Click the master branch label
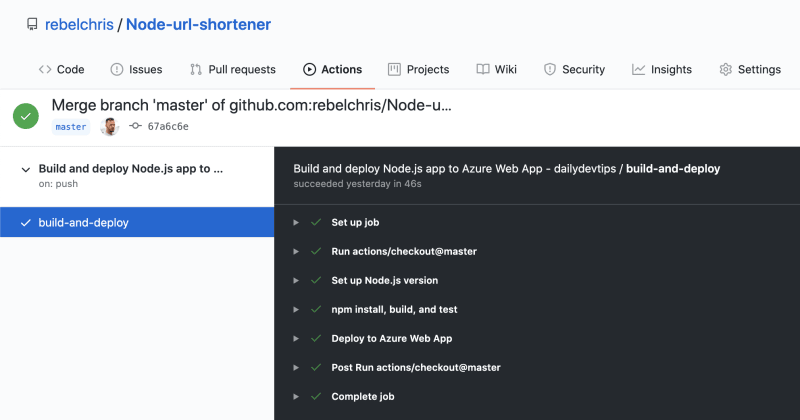Screen dimensions: 800x420 71,127
